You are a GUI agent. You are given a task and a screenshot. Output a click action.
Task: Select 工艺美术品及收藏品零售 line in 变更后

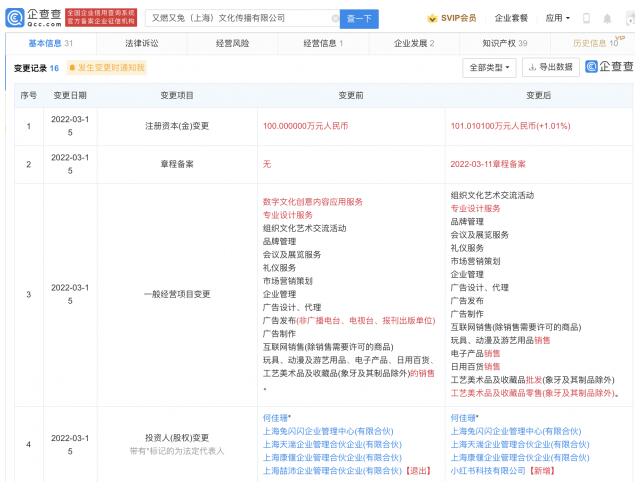[x=534, y=393]
